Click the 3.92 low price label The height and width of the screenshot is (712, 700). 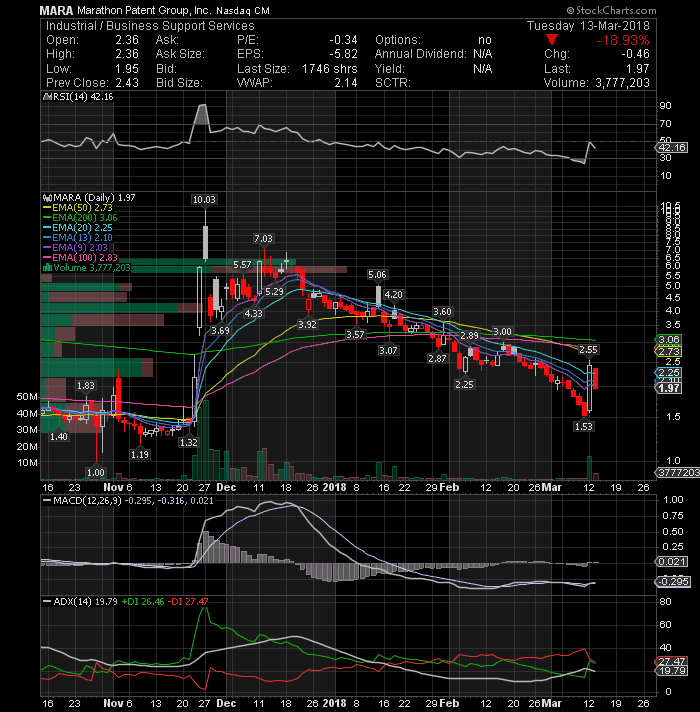tap(307, 325)
